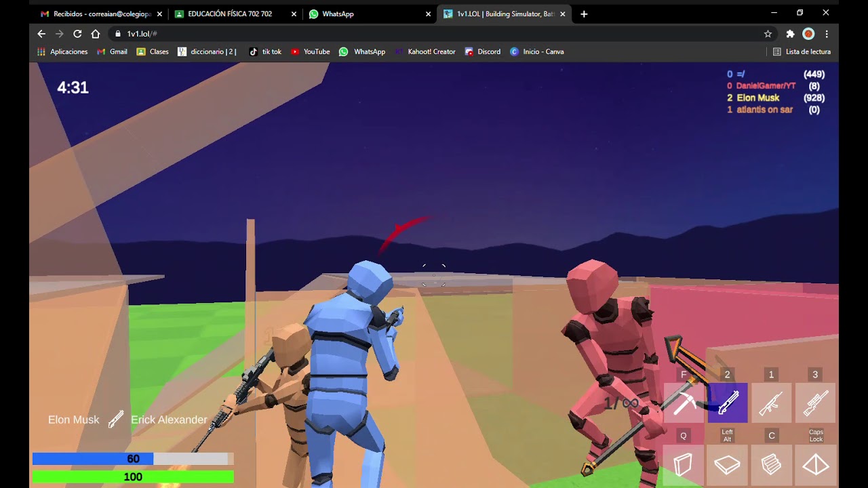Open the Kahoot! Creator bookmark
This screenshot has height=488, width=868.
click(x=425, y=52)
